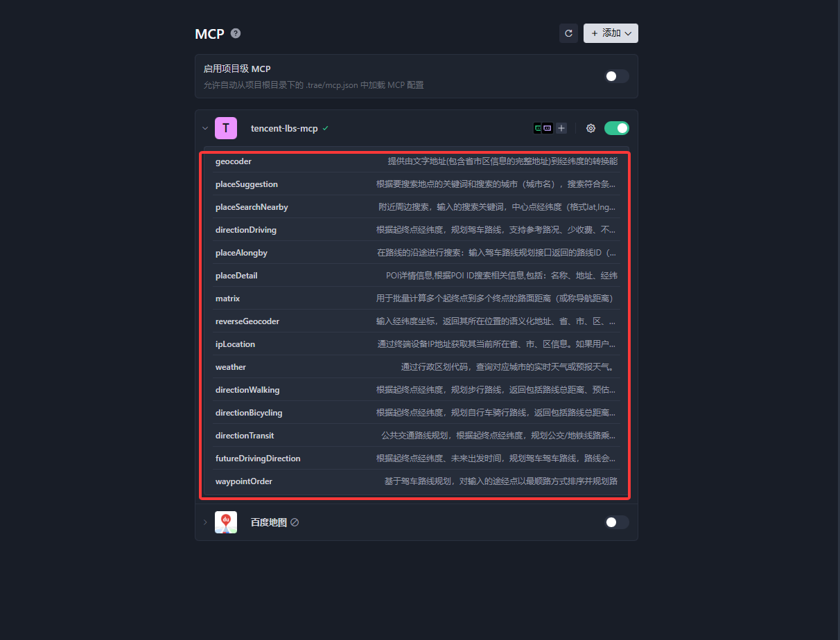This screenshot has height=640, width=840.
Task: Click the Baidu Maps logo icon
Action: click(x=226, y=522)
